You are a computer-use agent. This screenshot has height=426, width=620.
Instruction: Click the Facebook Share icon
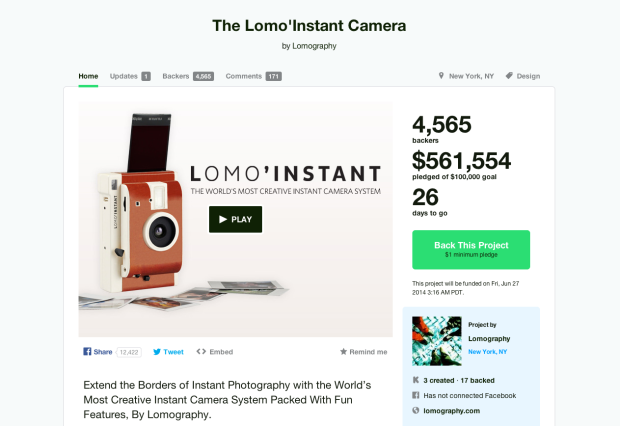87,351
